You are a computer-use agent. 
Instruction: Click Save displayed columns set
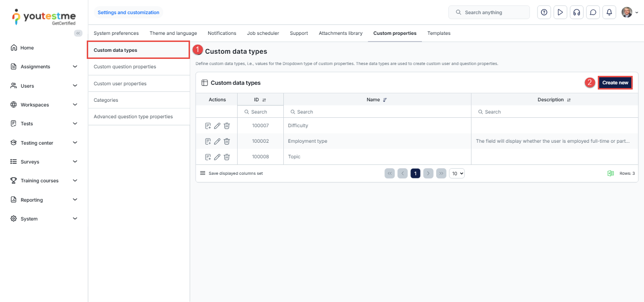[x=235, y=173]
